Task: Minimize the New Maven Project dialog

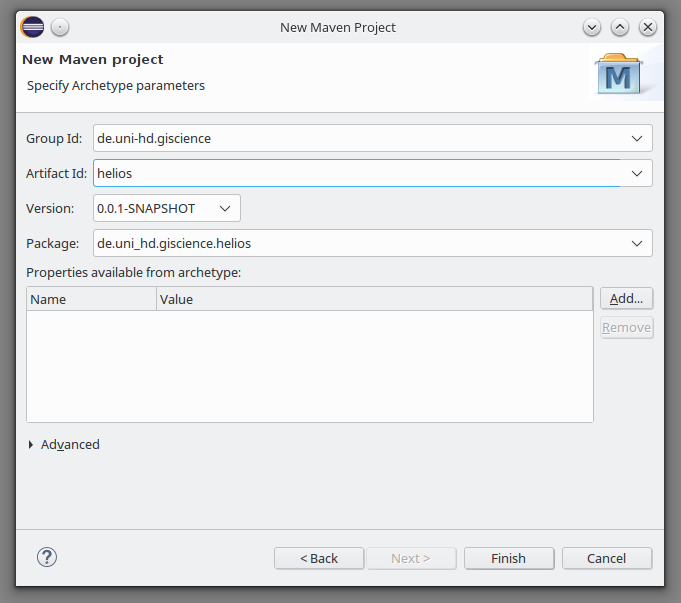Action: pyautogui.click(x=592, y=27)
